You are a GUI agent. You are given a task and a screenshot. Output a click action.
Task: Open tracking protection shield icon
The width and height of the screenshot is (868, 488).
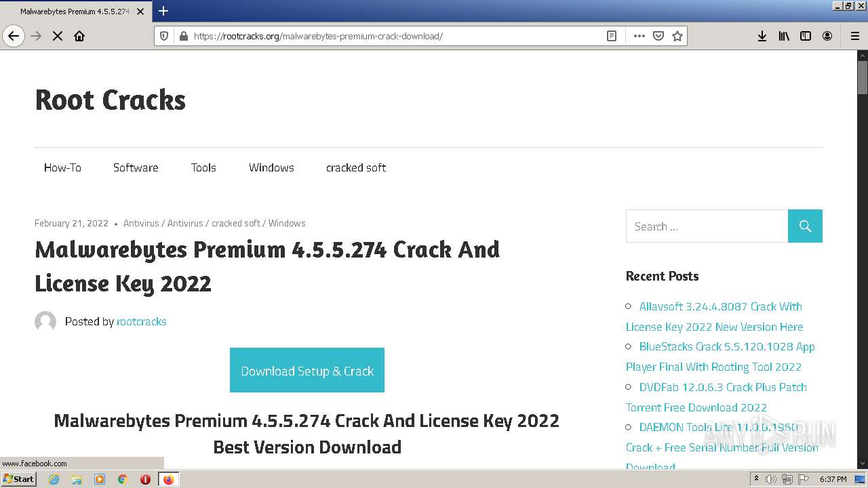click(x=164, y=36)
